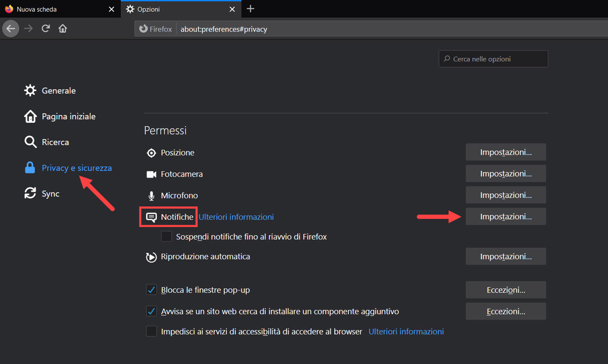The image size is (608, 364).
Task: Close the Opzioni tab
Action: (233, 9)
